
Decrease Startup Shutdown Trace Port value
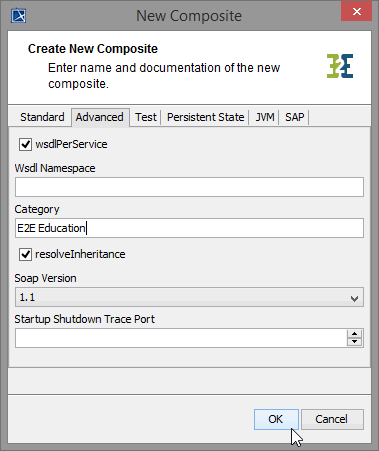coord(354,342)
